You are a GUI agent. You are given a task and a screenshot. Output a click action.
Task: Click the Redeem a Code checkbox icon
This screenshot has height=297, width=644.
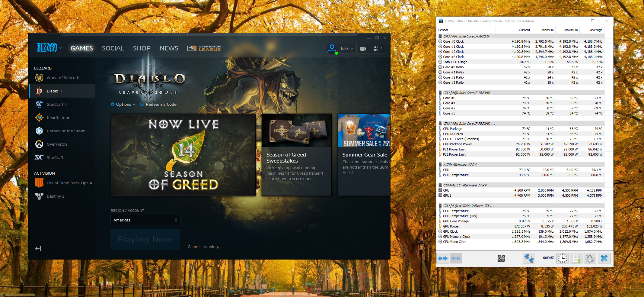[142, 104]
